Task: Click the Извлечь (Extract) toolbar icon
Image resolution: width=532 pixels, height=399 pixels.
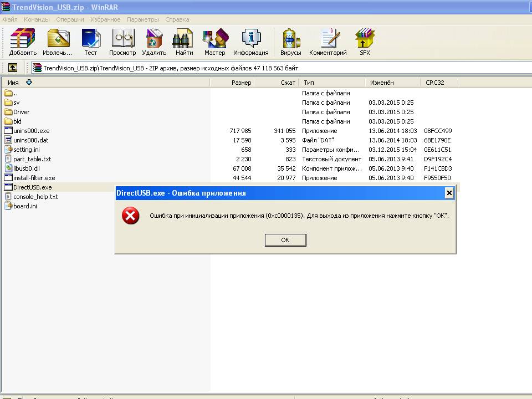Action: pos(58,42)
